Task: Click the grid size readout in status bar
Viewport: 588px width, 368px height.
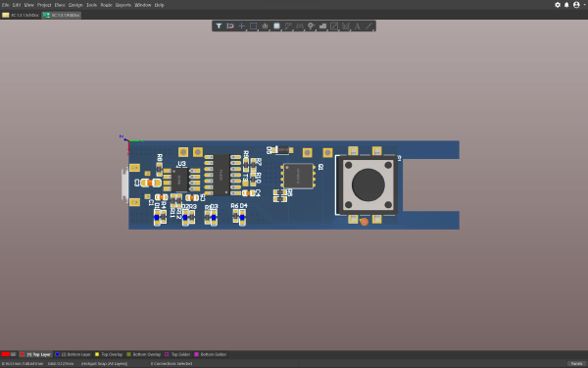Action: click(x=61, y=363)
